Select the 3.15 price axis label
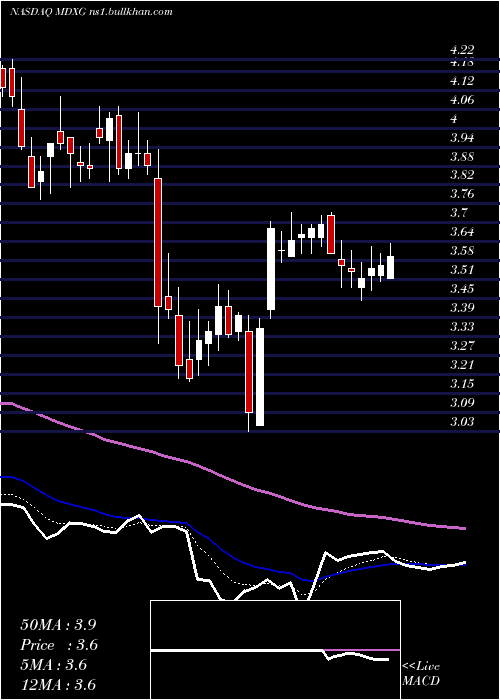 [462, 383]
